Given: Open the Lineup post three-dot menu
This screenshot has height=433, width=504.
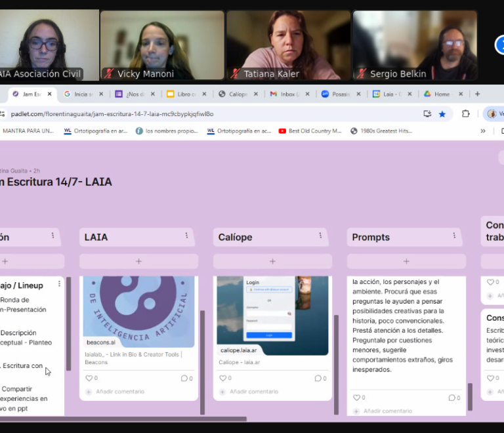Looking at the screenshot, I should point(59,284).
